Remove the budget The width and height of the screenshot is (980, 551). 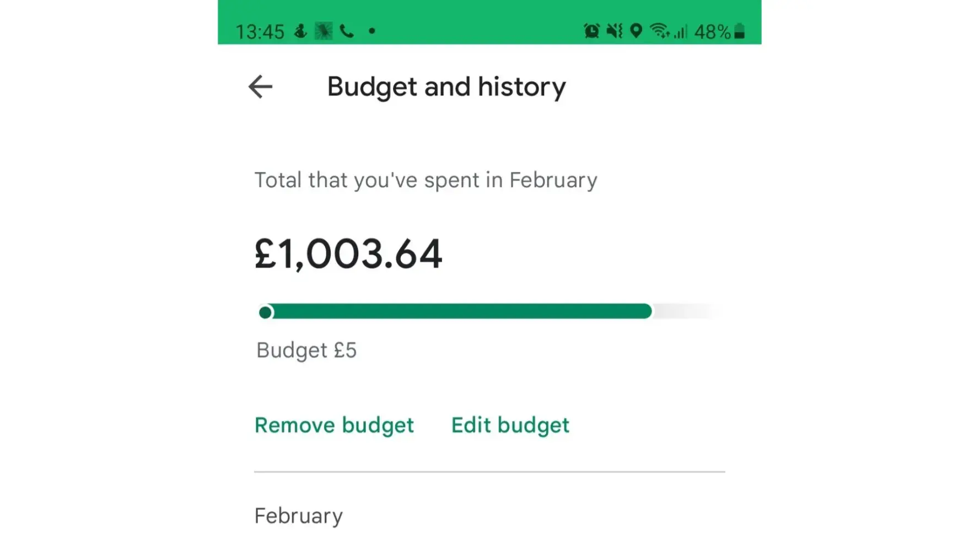334,425
